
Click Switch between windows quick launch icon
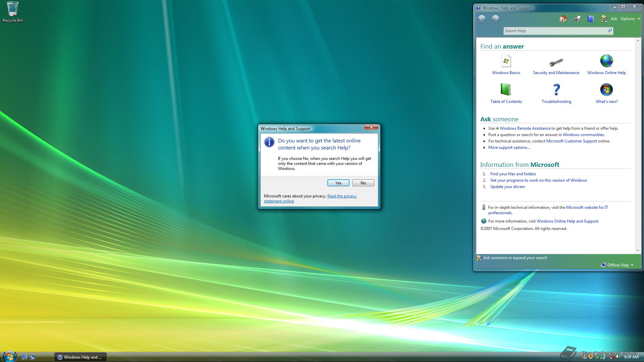coord(32,357)
